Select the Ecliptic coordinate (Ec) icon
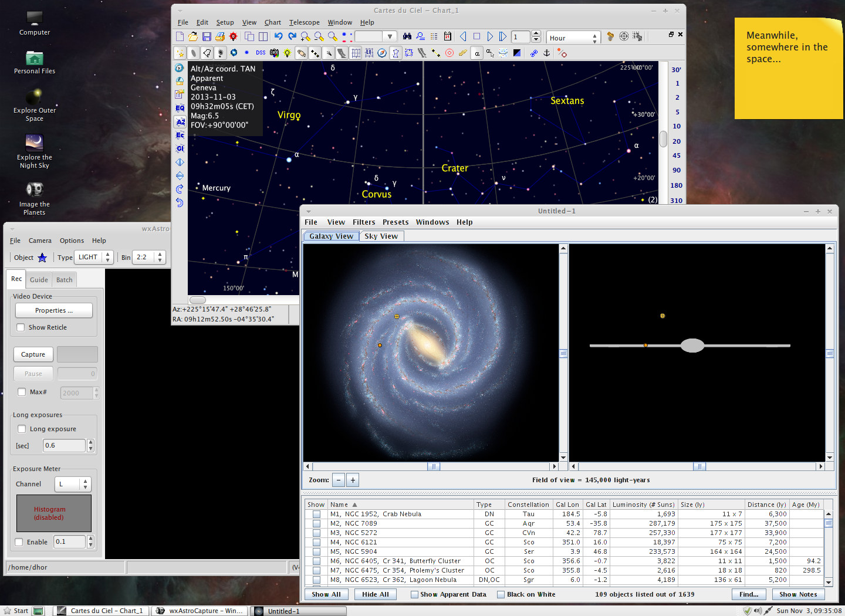Viewport: 845px width, 616px height. (x=180, y=136)
